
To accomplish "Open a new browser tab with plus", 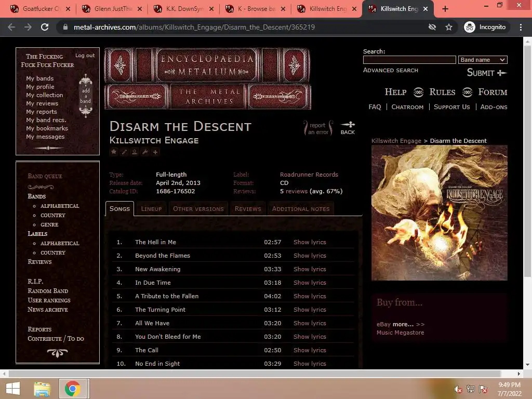I will click(445, 9).
